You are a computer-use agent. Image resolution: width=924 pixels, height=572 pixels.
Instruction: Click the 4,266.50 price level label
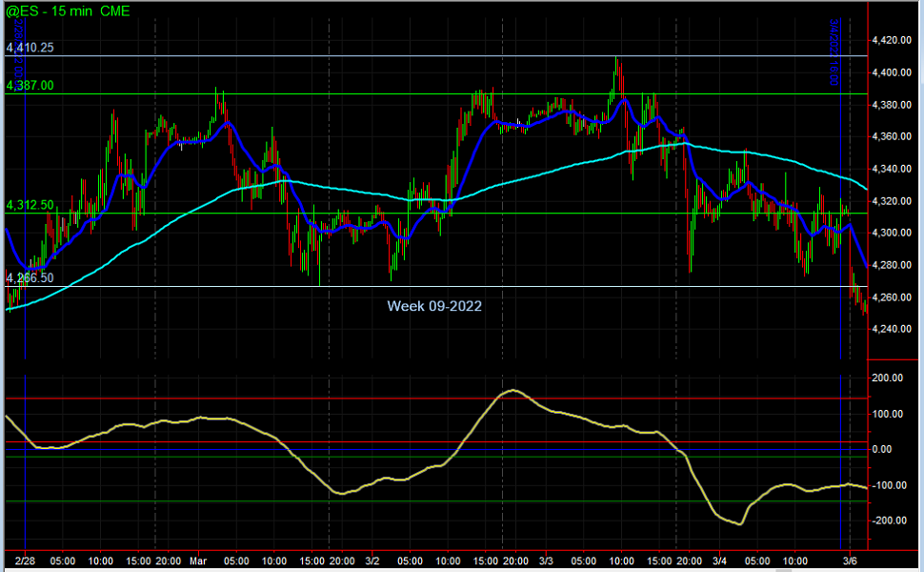coord(30,277)
